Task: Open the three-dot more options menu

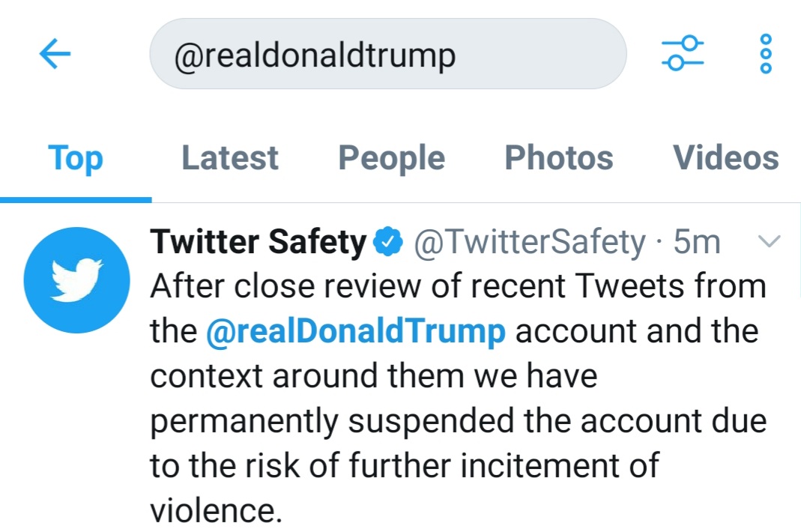Action: coord(765,53)
